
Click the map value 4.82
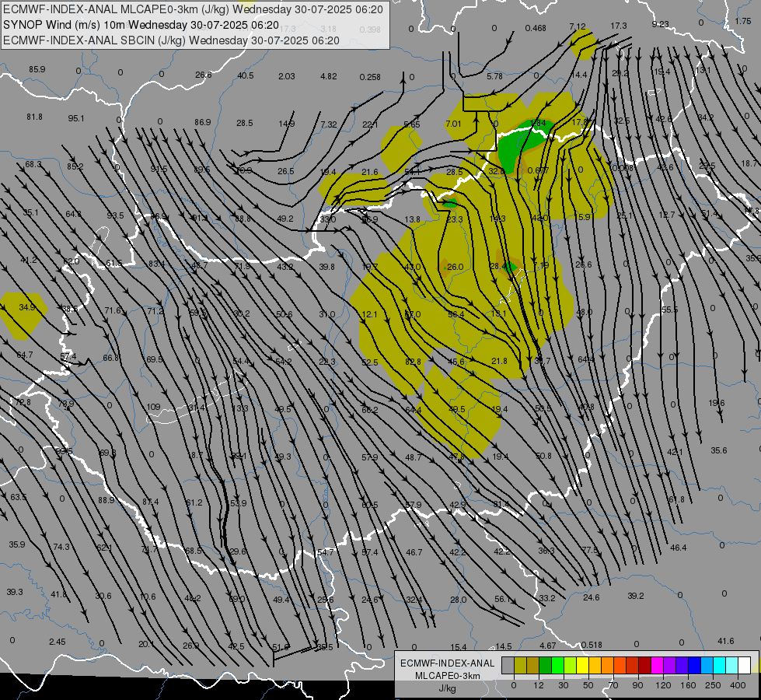(x=329, y=76)
